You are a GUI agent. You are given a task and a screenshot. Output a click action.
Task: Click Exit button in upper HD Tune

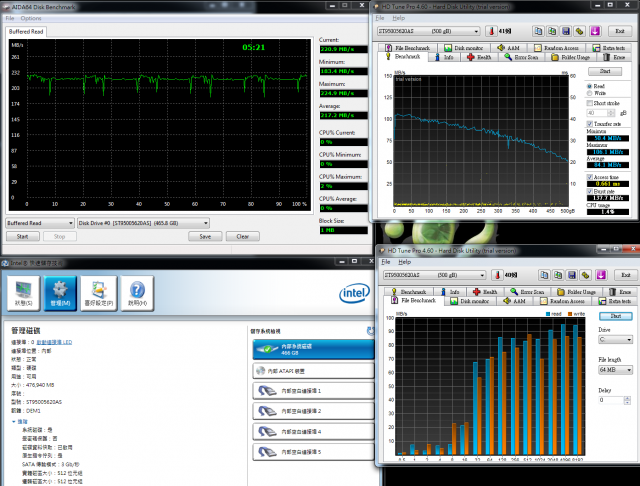(620, 31)
